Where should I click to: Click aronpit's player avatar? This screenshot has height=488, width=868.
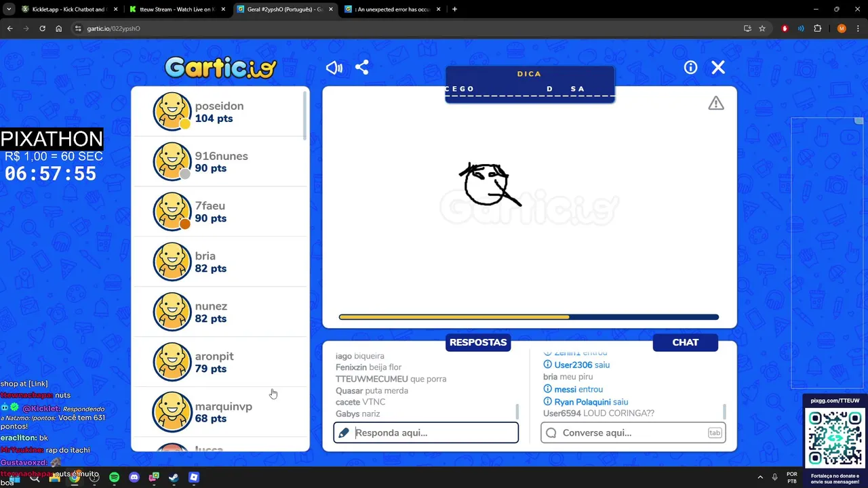[172, 362]
